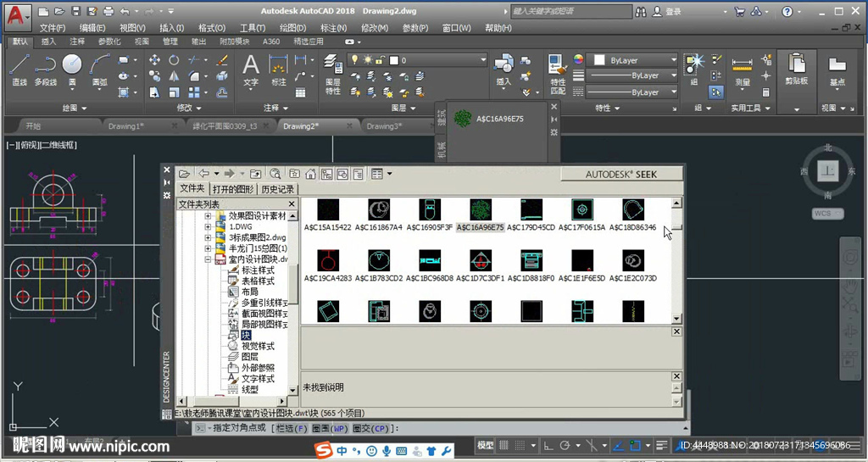This screenshot has height=462, width=868.
Task: Open the 标注(N) menu
Action: (333, 28)
